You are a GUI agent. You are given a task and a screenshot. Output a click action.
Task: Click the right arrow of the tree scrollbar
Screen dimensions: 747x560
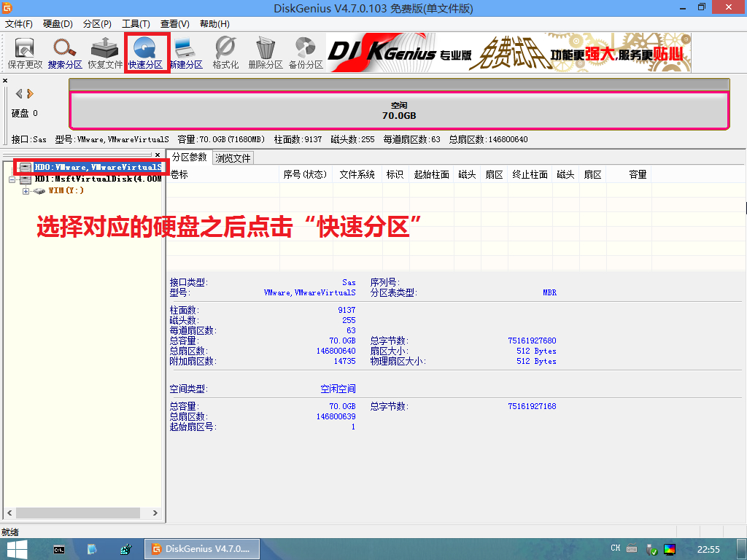(155, 513)
